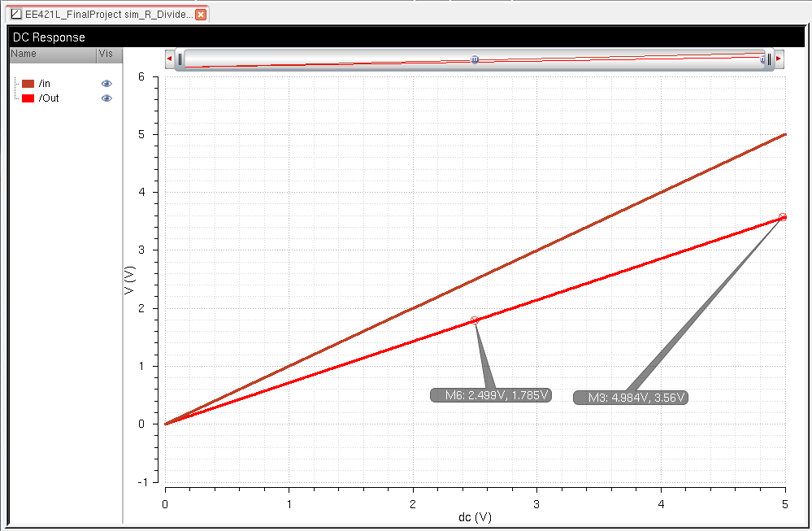Click the DC Response title
This screenshot has width=812, height=531.
(x=49, y=37)
